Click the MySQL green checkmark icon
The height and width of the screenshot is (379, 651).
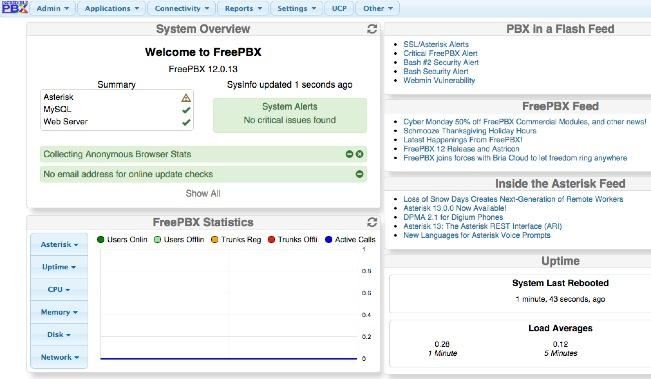[x=186, y=110]
